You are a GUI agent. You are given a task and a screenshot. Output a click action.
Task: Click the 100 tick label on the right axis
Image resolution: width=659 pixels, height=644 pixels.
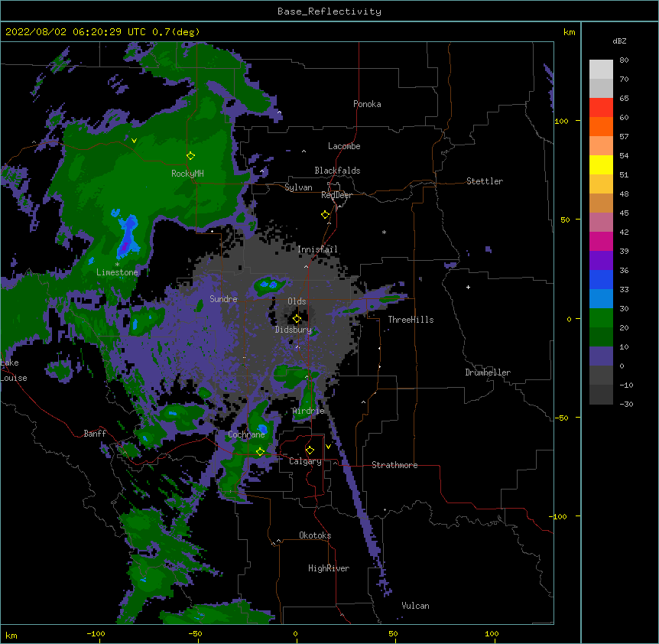561,121
